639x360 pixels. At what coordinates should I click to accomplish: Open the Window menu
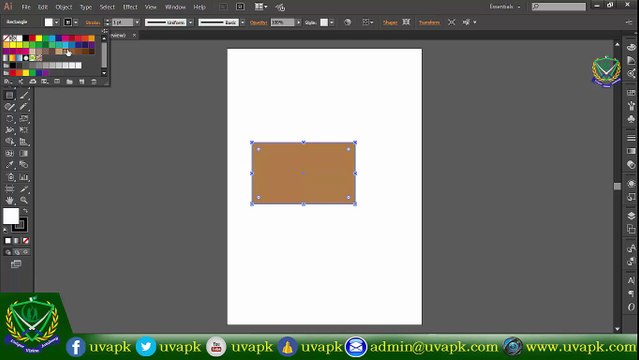coord(175,7)
